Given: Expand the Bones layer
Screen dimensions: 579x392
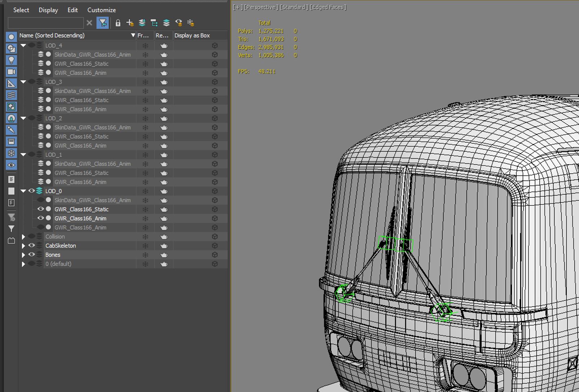Looking at the screenshot, I should (x=23, y=255).
